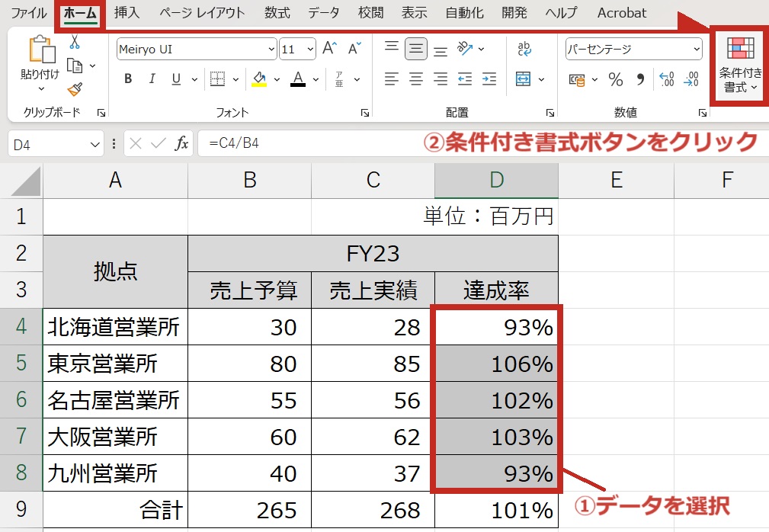Toggle Italic formatting
This screenshot has width=769, height=532.
pyautogui.click(x=152, y=79)
